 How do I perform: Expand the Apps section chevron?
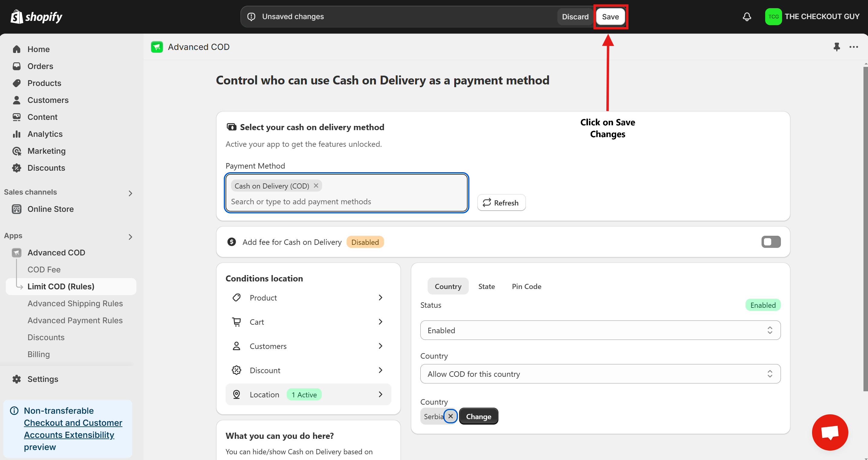130,237
